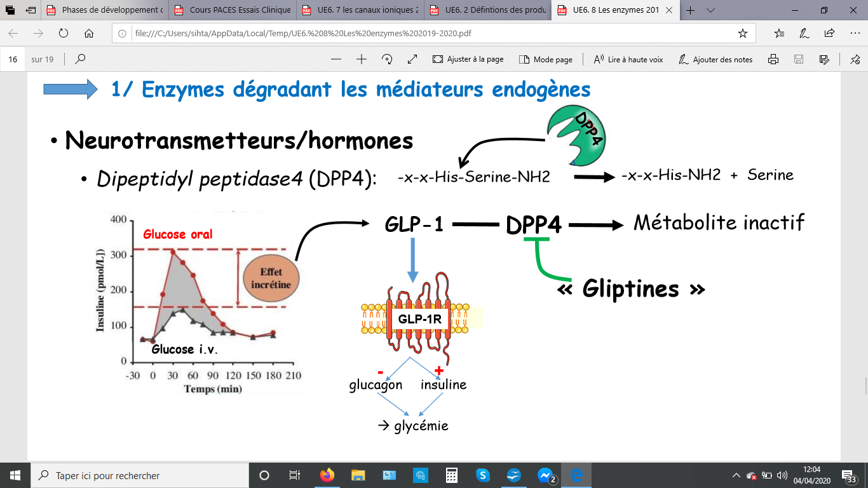Screen dimensions: 868x488
Task: Search within the PDF document
Action: point(80,59)
